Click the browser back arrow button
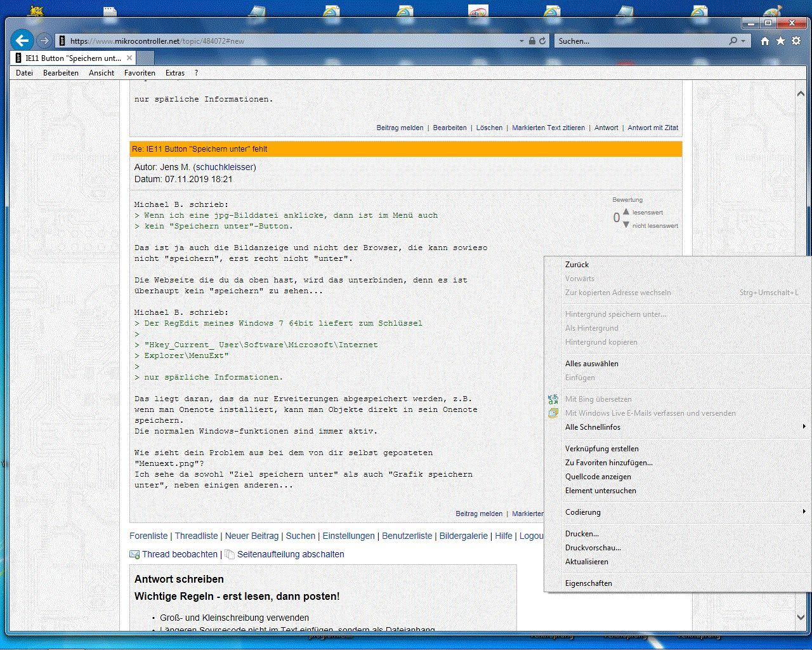The height and width of the screenshot is (650, 812). click(x=22, y=41)
